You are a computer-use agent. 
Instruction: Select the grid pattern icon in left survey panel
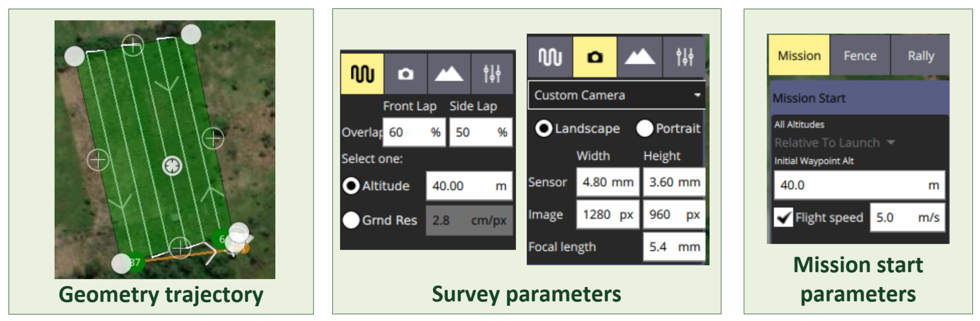[x=362, y=73]
